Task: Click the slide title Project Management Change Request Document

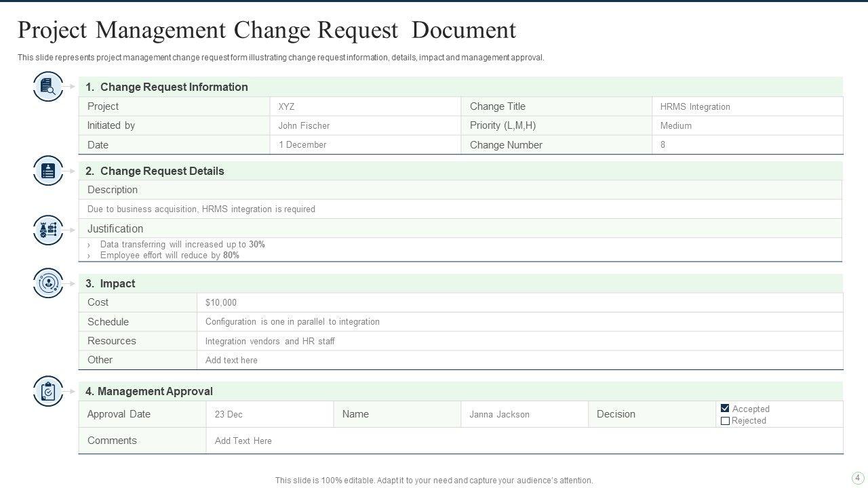Action: [267, 30]
